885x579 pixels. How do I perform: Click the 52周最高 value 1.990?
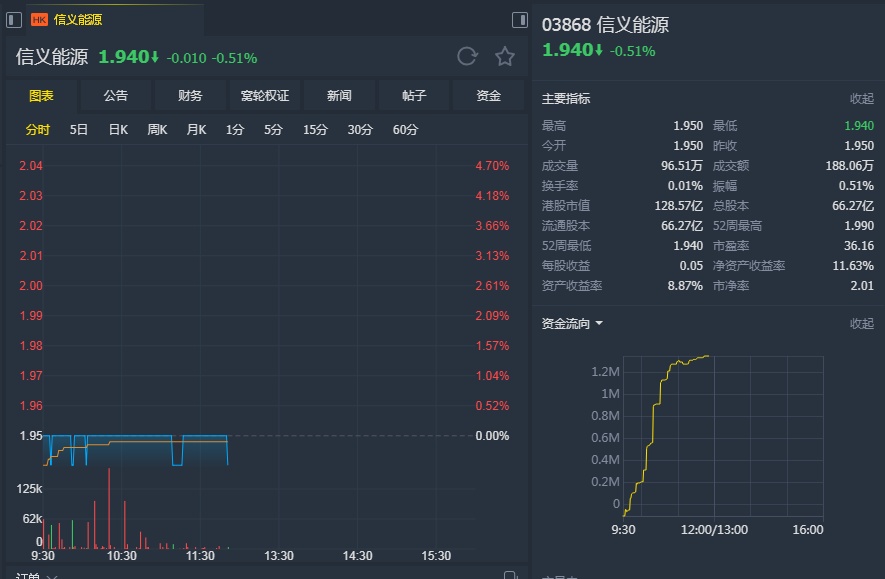tap(859, 226)
